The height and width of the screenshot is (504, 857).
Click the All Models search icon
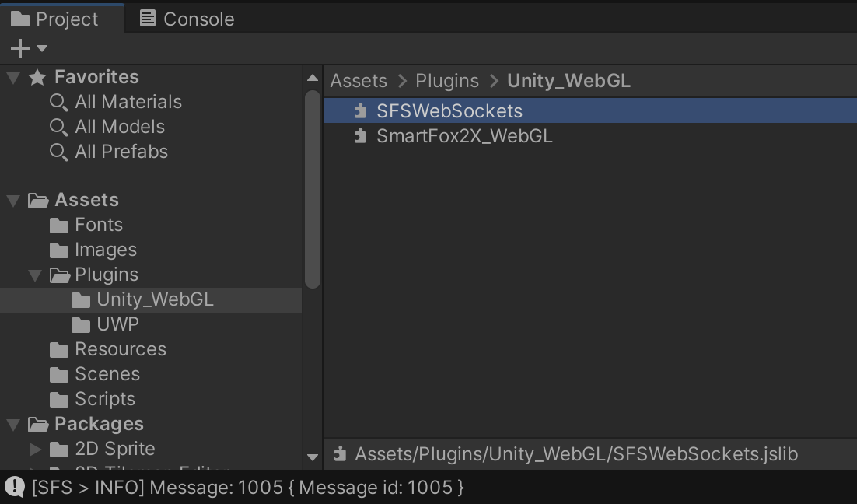coord(58,127)
